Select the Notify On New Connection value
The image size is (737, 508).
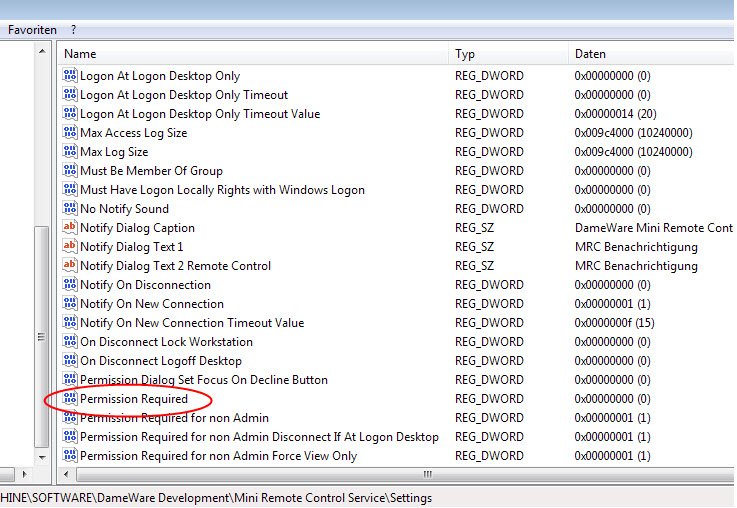(x=152, y=304)
